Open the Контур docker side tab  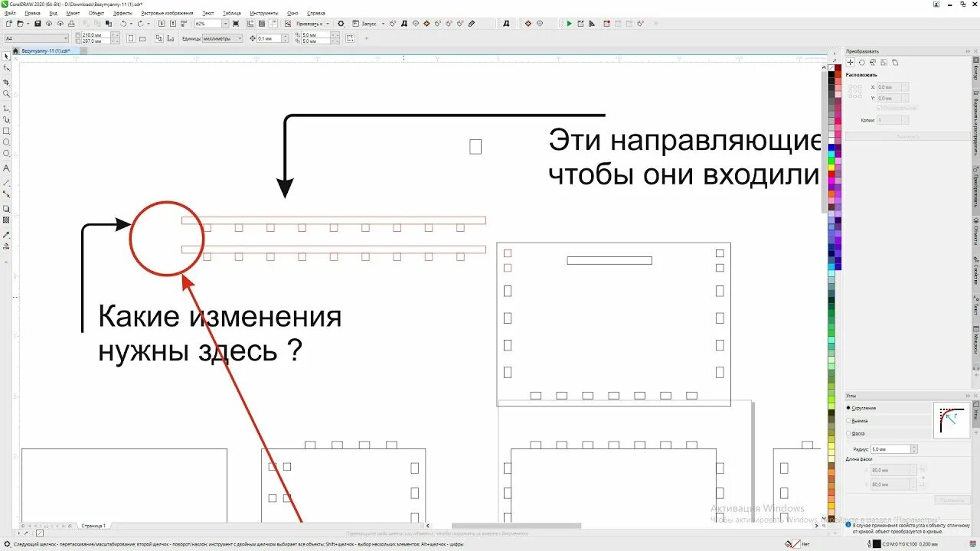(x=975, y=70)
